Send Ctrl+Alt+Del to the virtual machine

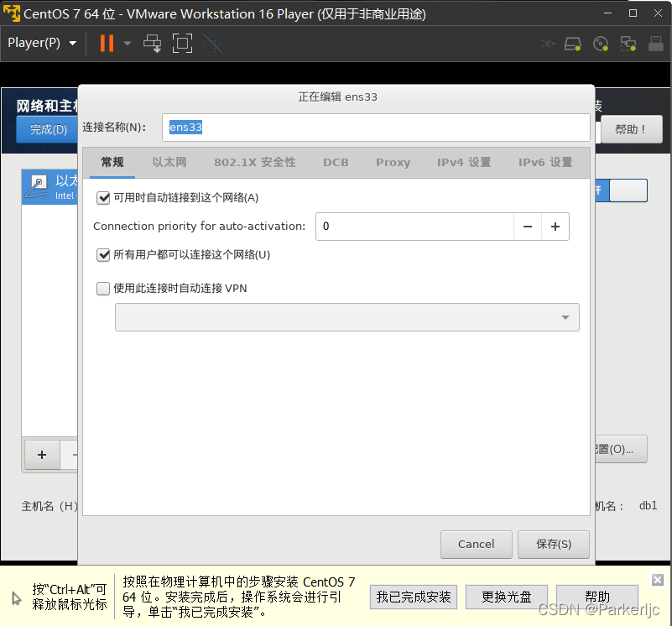click(x=152, y=44)
